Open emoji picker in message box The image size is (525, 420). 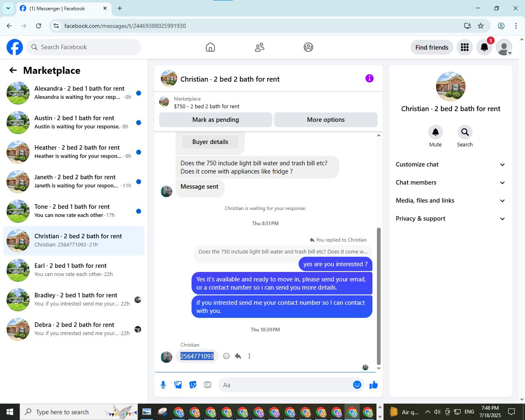(357, 385)
